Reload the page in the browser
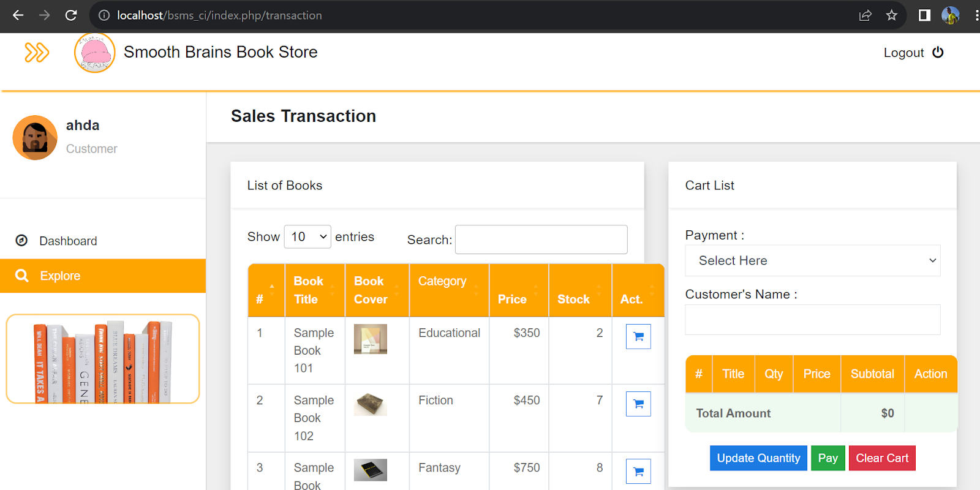980x490 pixels. [x=71, y=15]
